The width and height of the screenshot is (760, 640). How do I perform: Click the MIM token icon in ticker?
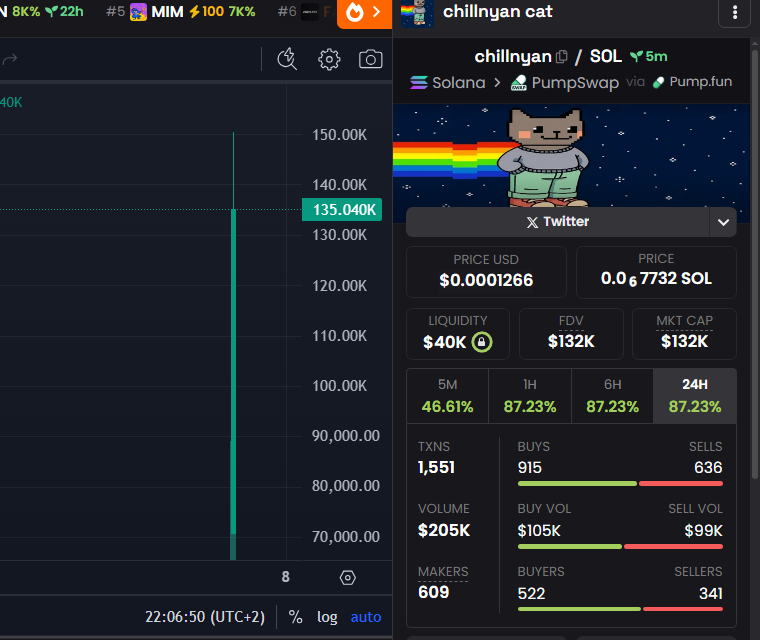[x=138, y=12]
